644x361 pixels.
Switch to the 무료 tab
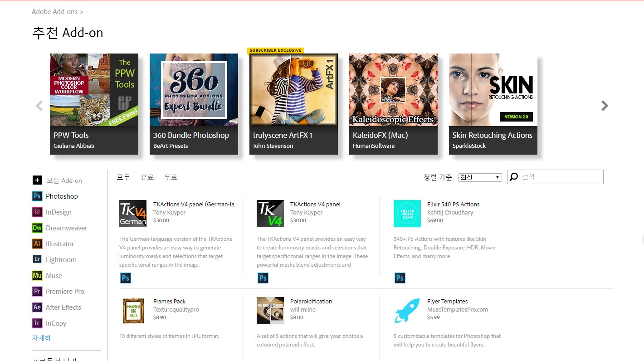[171, 177]
